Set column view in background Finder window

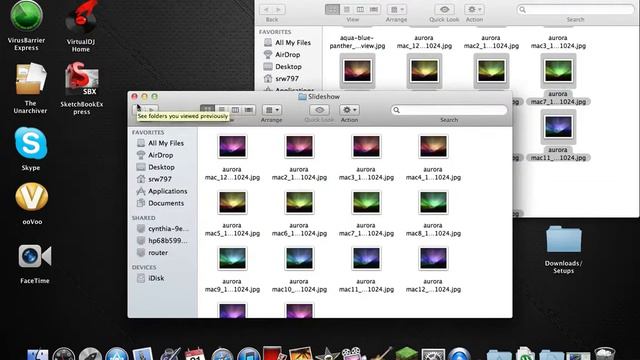tap(360, 9)
